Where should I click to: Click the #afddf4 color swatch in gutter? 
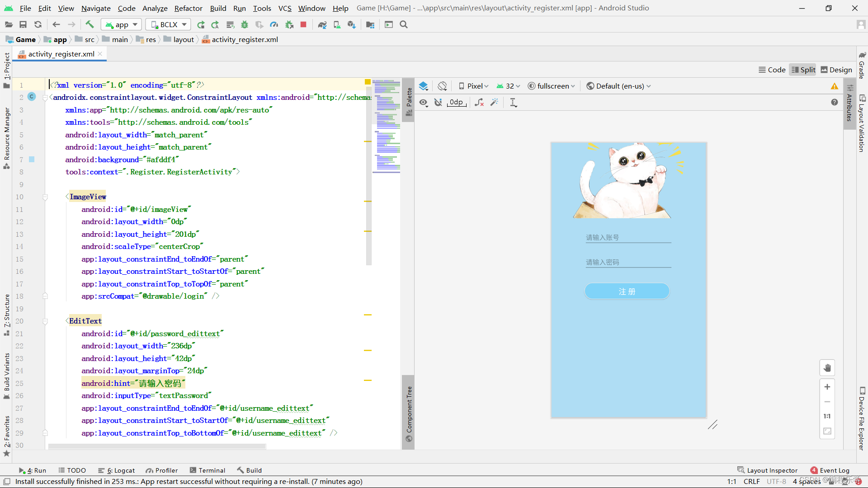coord(32,159)
